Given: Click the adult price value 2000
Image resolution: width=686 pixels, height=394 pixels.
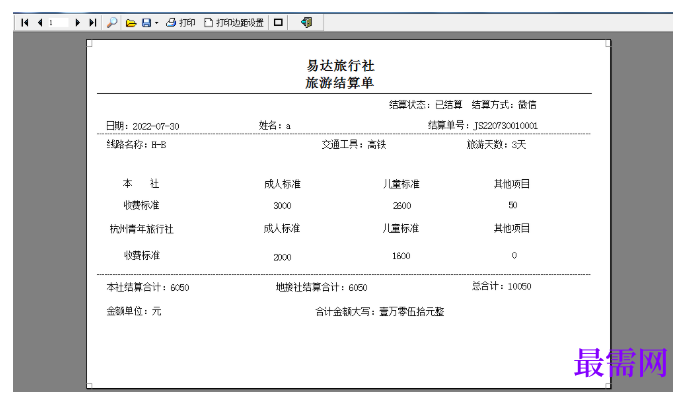Looking at the screenshot, I should point(282,257).
